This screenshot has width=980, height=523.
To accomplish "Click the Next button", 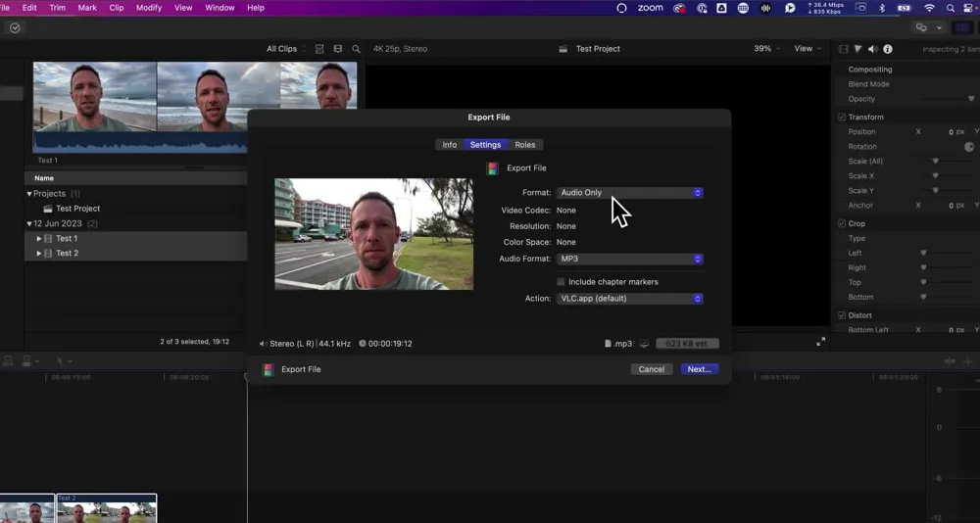I will click(x=699, y=369).
